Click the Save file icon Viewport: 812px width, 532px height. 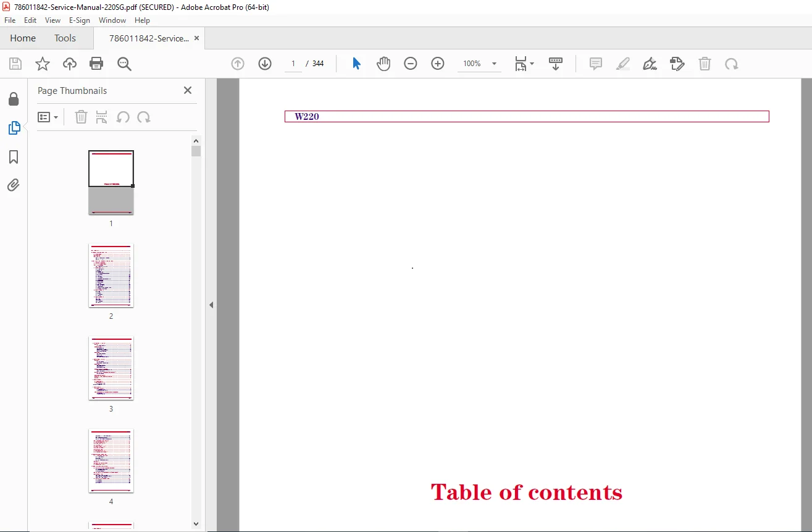15,64
